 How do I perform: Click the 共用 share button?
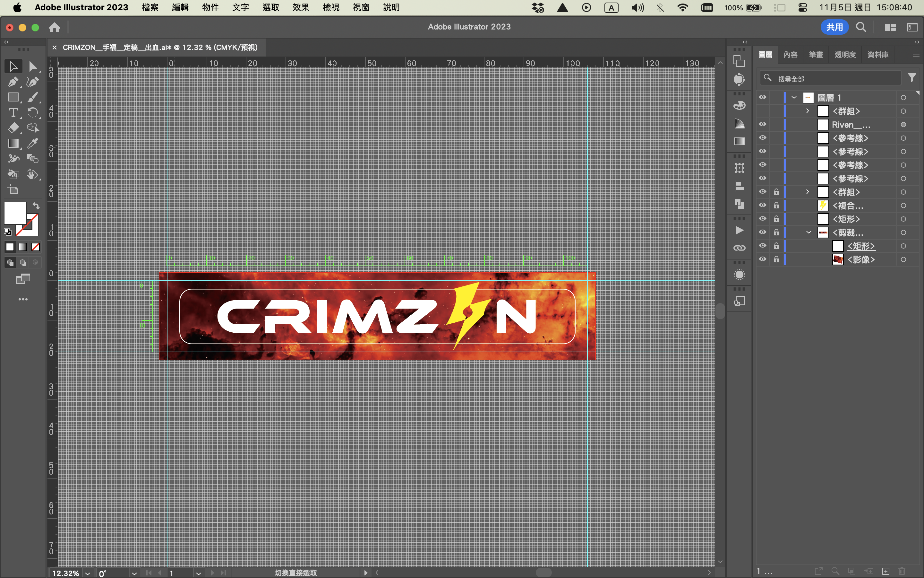click(x=834, y=27)
